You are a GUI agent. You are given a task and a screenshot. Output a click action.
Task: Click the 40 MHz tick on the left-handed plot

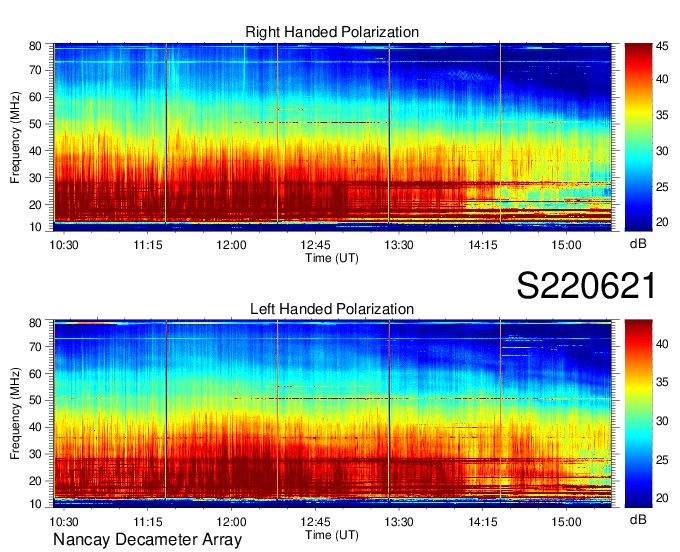click(35, 428)
